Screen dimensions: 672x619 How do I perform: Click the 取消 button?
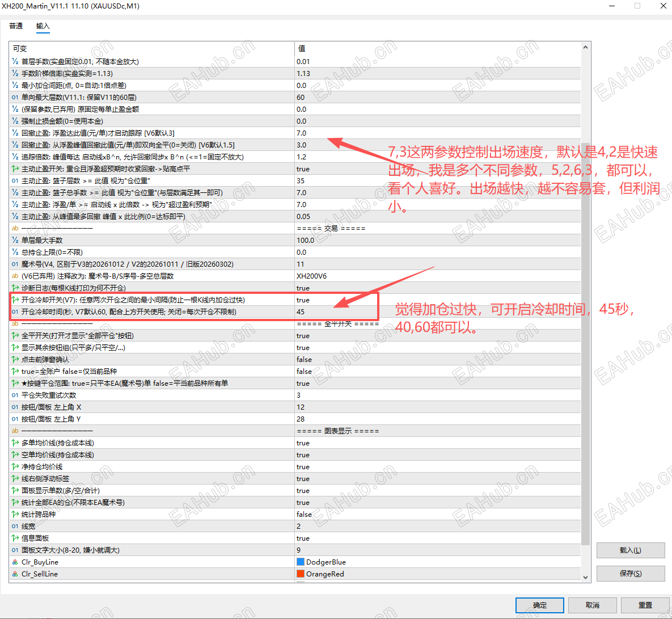coord(592,605)
